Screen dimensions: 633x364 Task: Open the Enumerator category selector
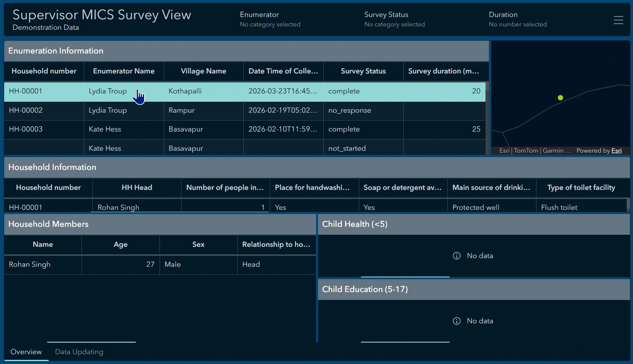tap(270, 19)
